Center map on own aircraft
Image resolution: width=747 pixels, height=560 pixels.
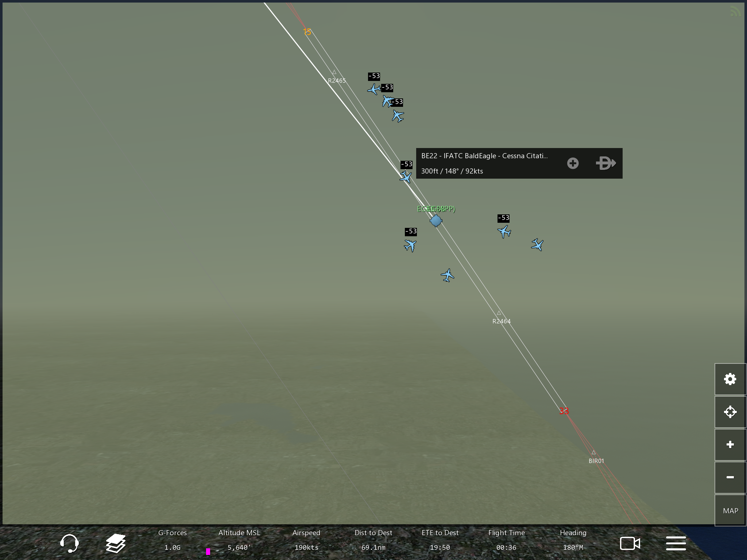[x=730, y=412]
